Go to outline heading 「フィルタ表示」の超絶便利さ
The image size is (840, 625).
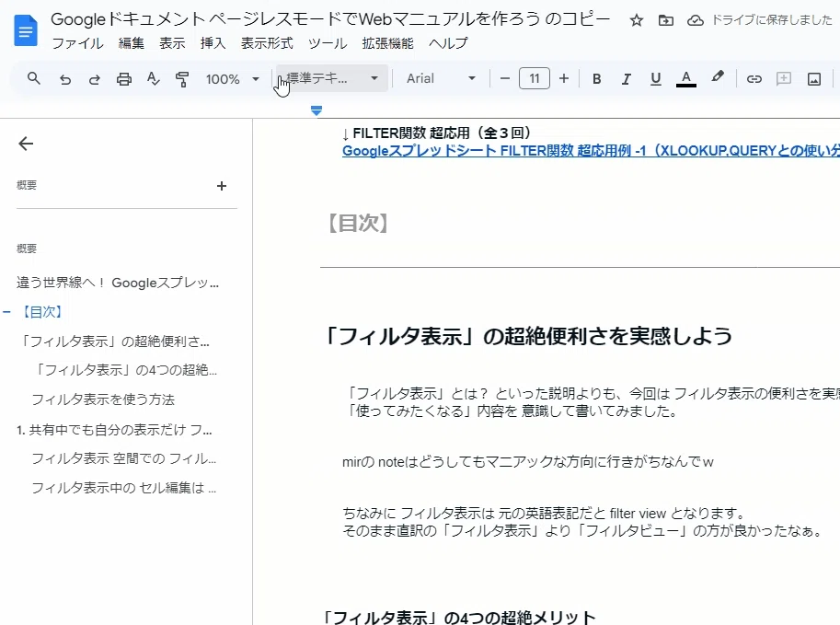113,341
